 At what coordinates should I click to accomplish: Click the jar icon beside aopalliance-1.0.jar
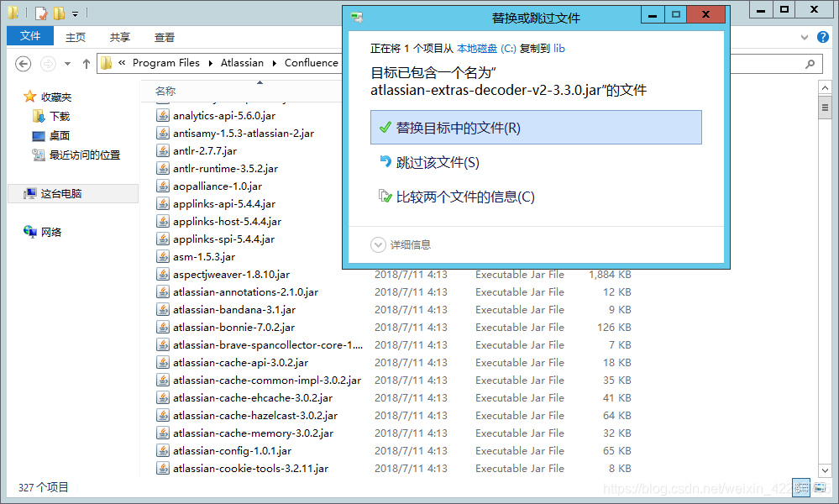163,186
